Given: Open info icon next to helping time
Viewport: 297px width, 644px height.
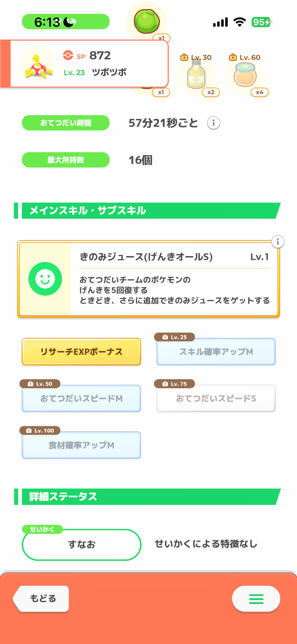Looking at the screenshot, I should pyautogui.click(x=213, y=123).
